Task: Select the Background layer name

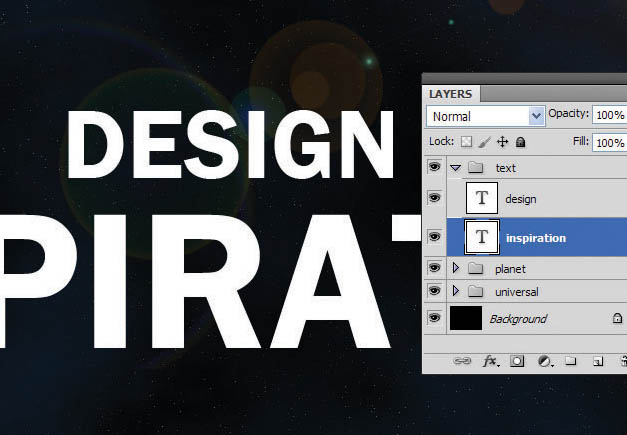Action: coord(518,319)
